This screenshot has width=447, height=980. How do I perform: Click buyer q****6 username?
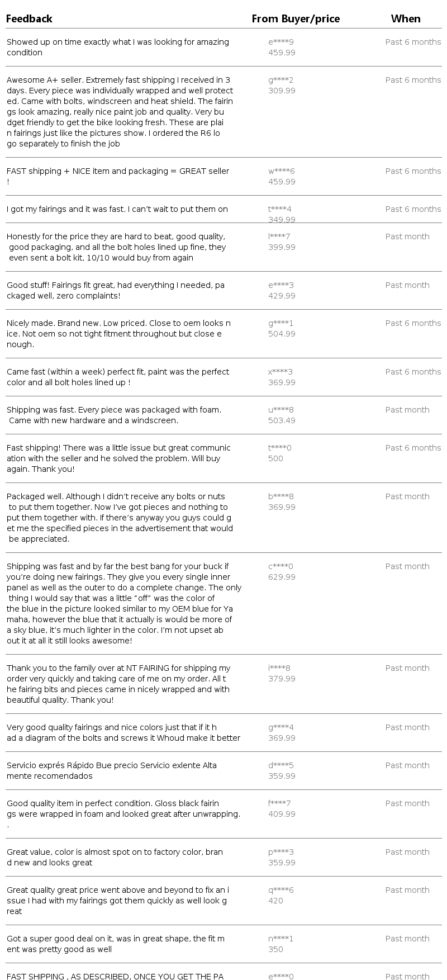281,890
